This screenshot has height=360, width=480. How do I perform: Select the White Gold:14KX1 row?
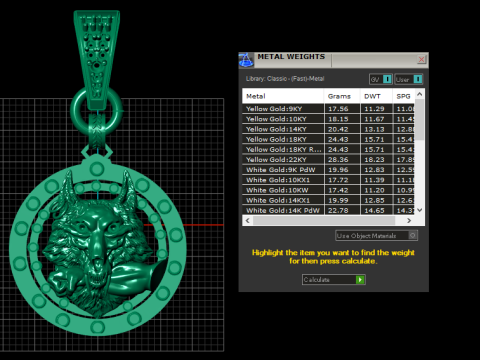(x=328, y=200)
